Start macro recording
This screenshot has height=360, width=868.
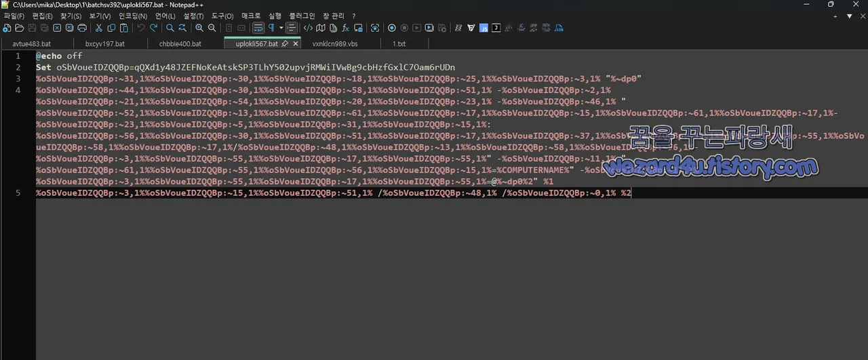click(392, 28)
